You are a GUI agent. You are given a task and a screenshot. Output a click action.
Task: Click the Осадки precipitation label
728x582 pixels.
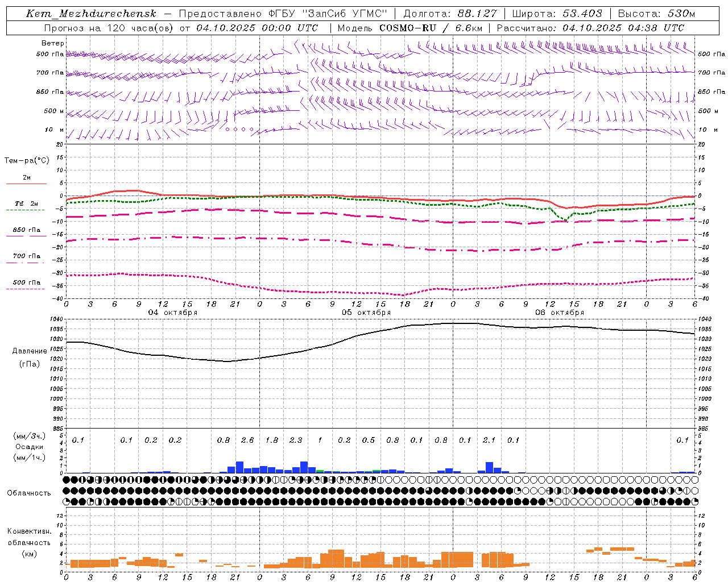tap(30, 447)
